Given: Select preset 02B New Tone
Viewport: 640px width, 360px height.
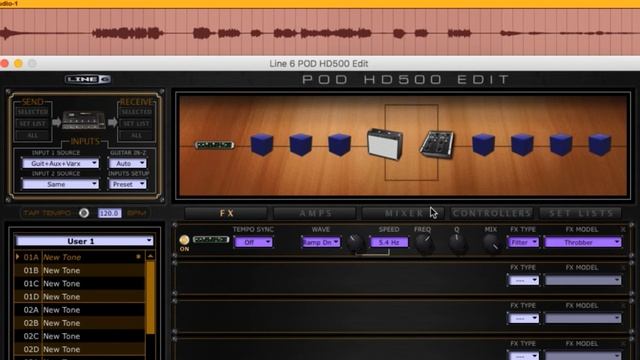Looking at the screenshot, I should [80, 323].
